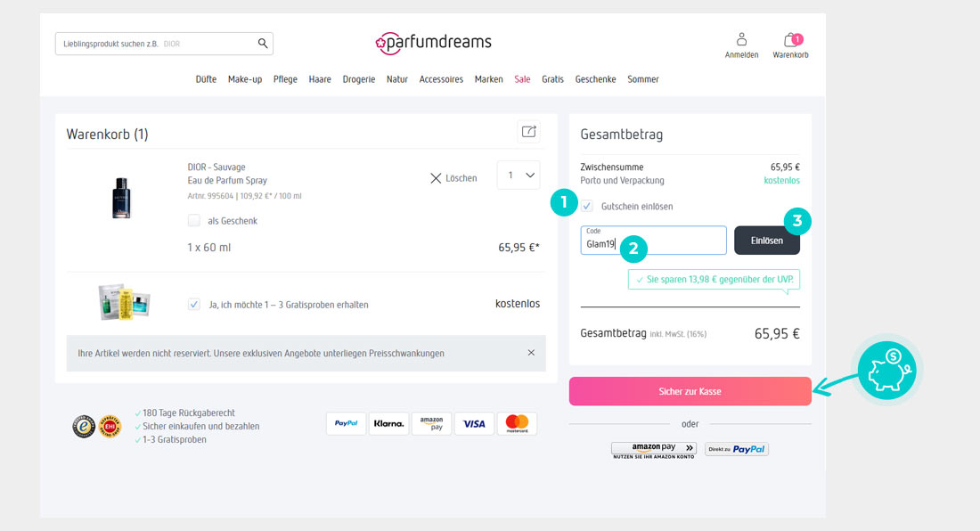Open the quantity dropdown for DIOR Sauvage
The width and height of the screenshot is (980, 531).
(519, 176)
